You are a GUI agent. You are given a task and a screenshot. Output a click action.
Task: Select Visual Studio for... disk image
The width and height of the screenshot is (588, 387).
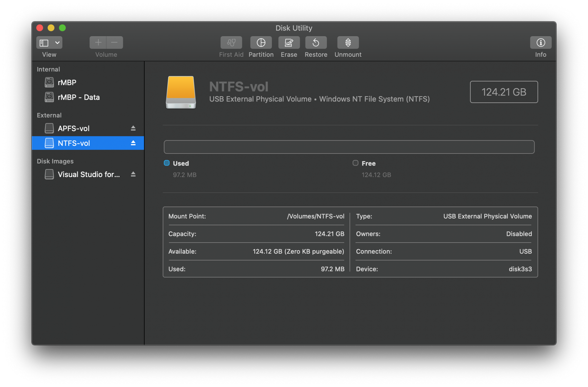pos(88,174)
